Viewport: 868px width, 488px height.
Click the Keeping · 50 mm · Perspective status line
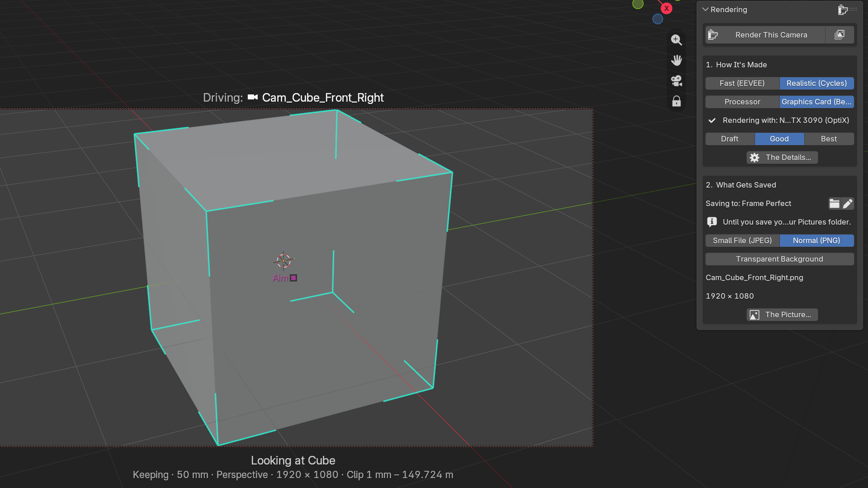click(293, 475)
